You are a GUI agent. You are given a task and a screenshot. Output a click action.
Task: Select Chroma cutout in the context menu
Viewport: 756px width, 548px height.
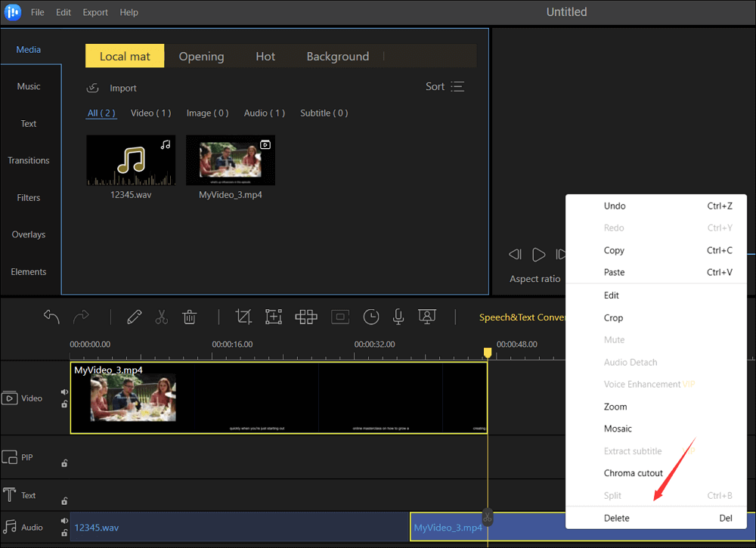[633, 473]
